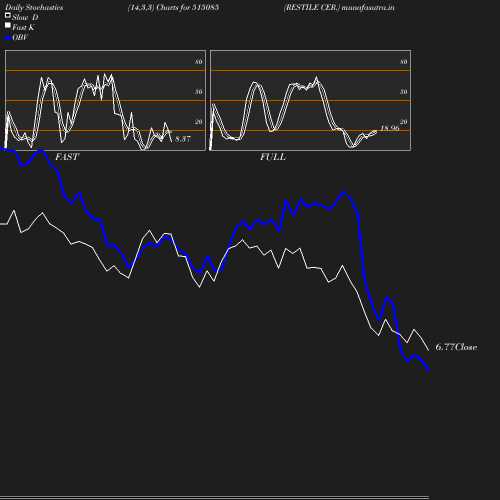Screen dimensions: 500x500
Task: Click the 18.96 value in FULL chart
Action: pos(390,128)
